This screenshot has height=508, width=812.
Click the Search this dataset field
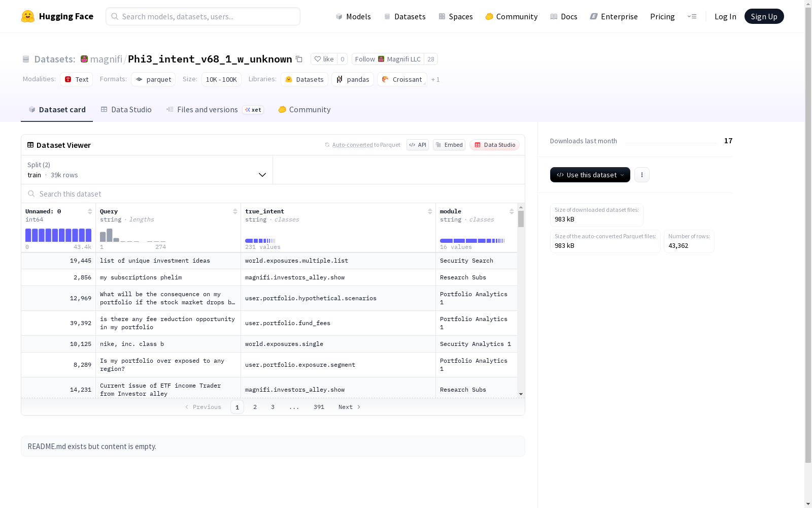pos(273,194)
